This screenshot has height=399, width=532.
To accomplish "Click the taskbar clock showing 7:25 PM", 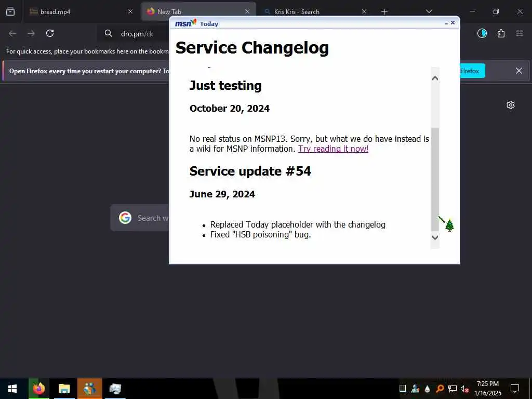I will [x=488, y=389].
